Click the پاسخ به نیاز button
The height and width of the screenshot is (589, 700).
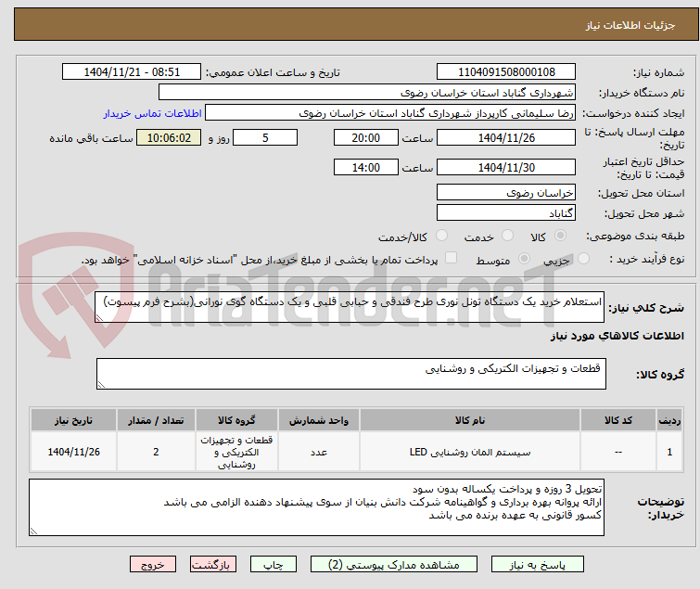[537, 565]
